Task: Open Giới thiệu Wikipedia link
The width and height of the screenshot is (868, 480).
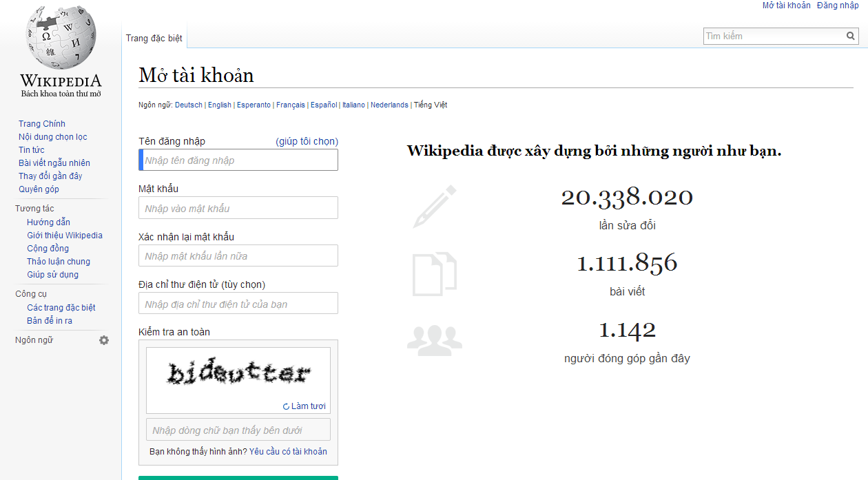Action: click(x=65, y=236)
